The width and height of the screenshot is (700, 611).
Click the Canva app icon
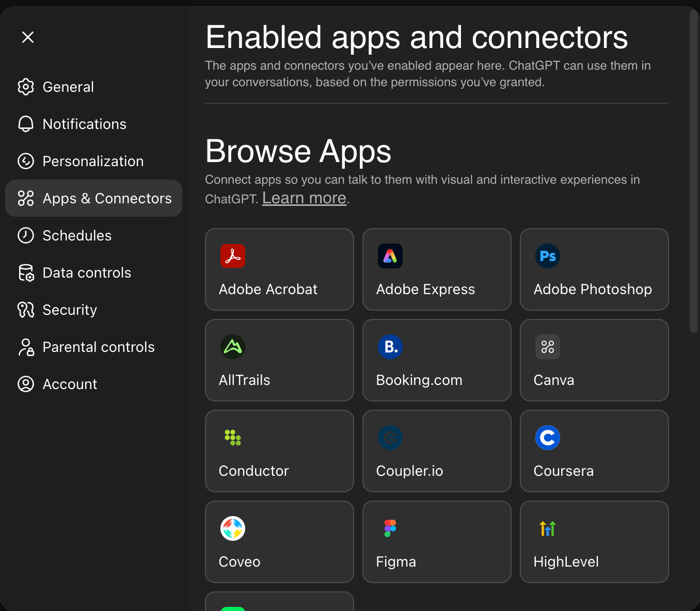point(548,347)
